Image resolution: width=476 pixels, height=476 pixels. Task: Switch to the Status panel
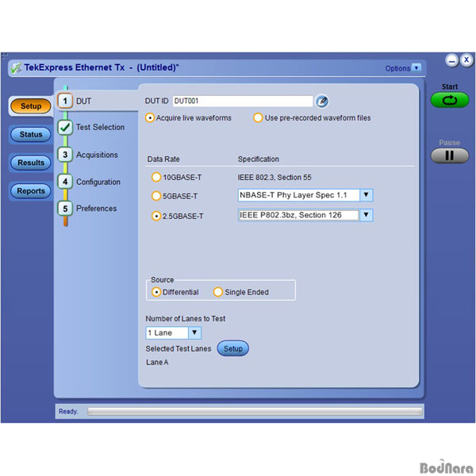tap(31, 135)
